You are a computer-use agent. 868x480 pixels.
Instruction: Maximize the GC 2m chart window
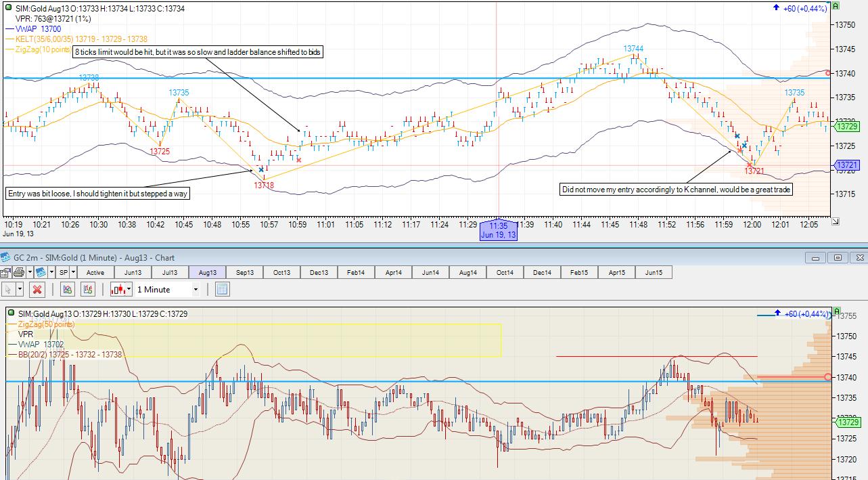(x=838, y=257)
